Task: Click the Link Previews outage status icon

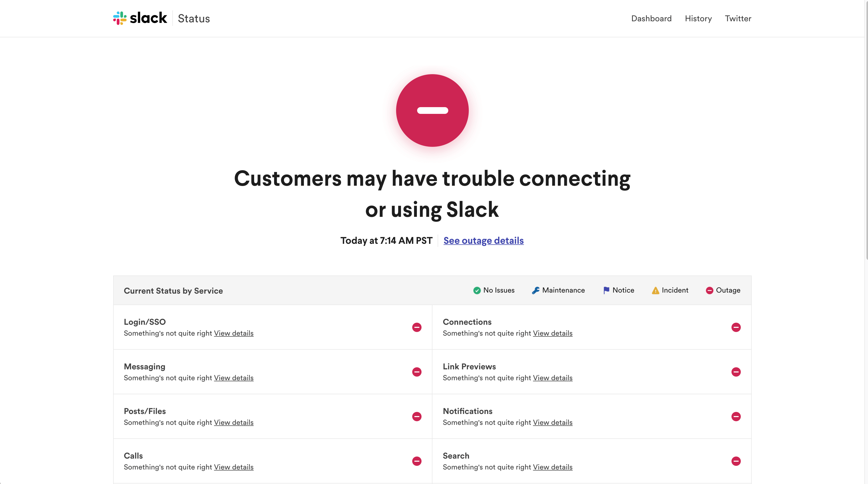Action: pos(736,372)
